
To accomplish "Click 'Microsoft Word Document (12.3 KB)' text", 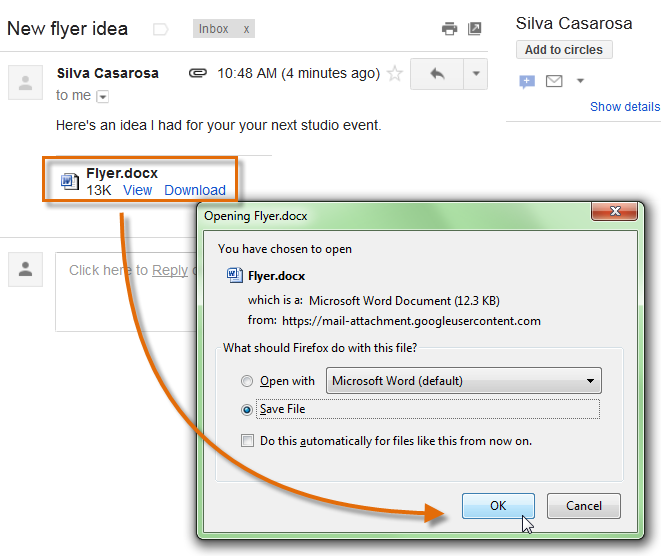I will click(404, 301).
